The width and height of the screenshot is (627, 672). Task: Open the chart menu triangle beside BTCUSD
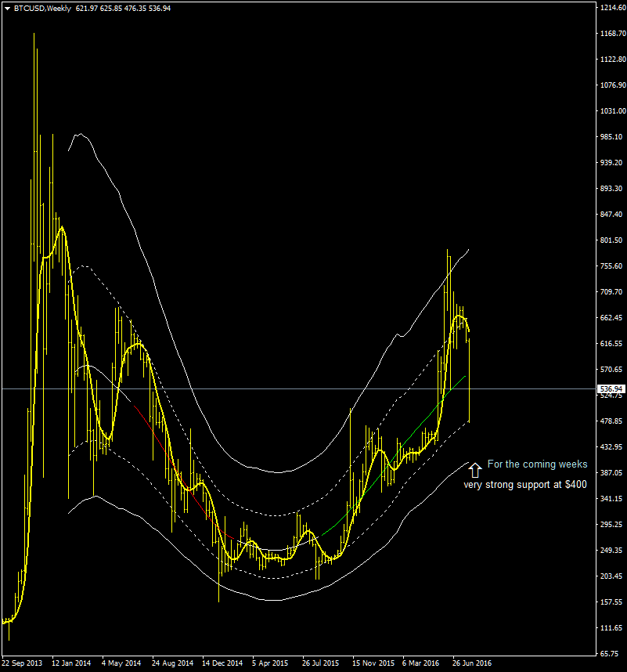(x=7, y=8)
